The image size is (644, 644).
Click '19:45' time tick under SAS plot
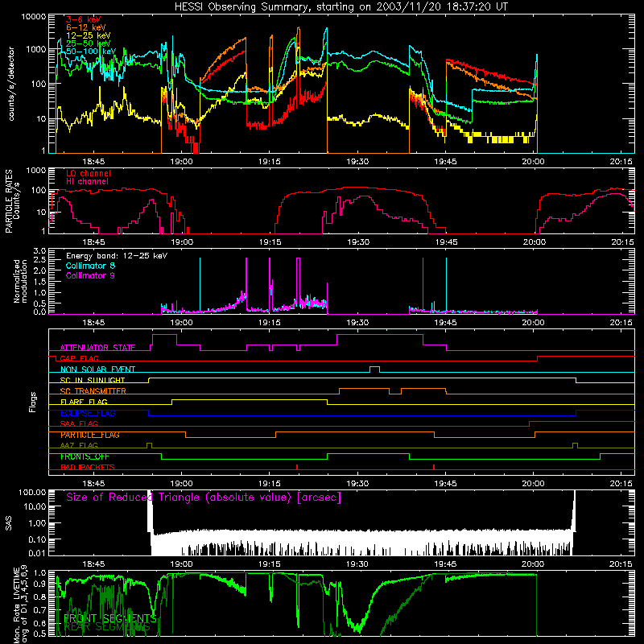[446, 564]
